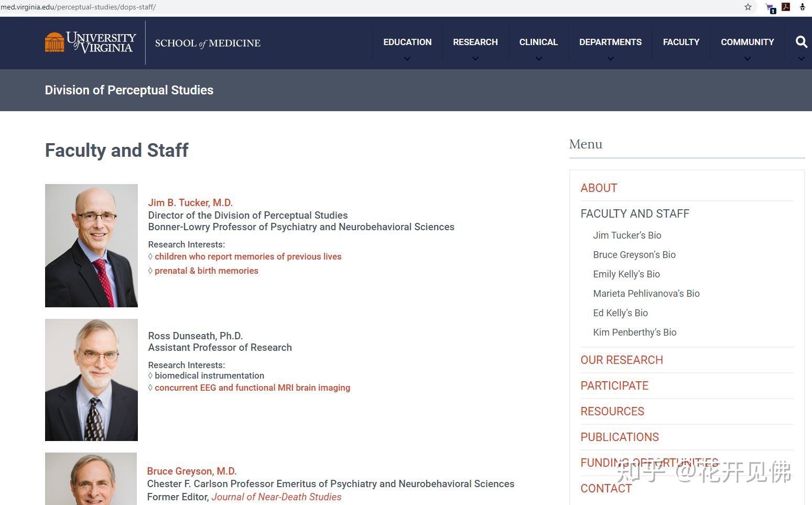This screenshot has width=812, height=505.
Task: Open Ed Kelly's Bio sidebar link
Action: coord(621,313)
